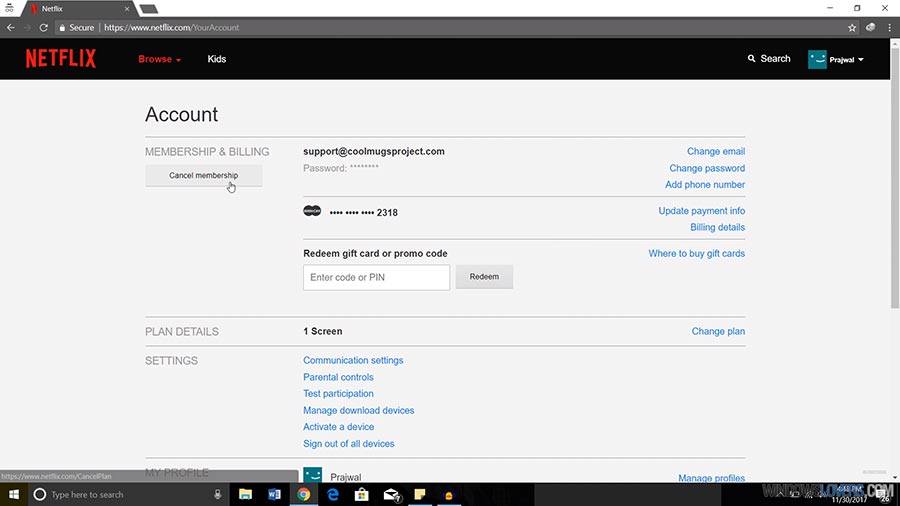The width and height of the screenshot is (900, 506).
Task: Click the Change email link
Action: (716, 151)
